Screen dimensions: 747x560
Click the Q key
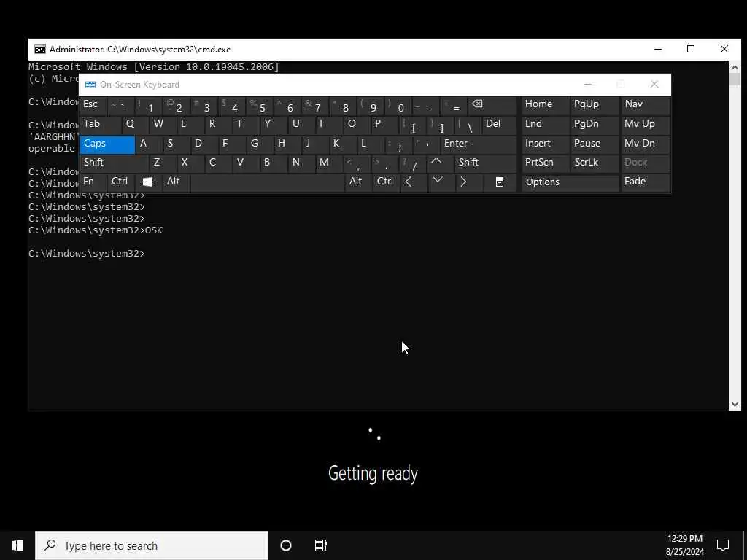point(135,125)
